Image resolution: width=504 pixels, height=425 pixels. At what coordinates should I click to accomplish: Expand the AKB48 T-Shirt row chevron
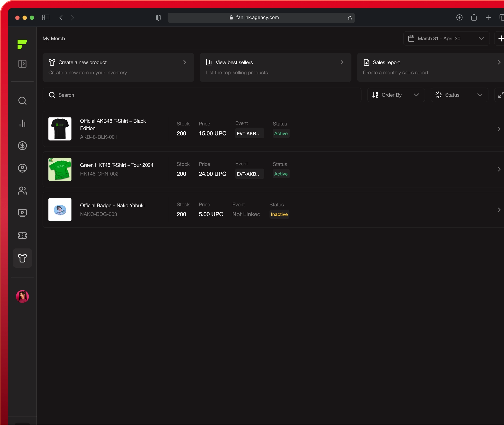coord(499,129)
